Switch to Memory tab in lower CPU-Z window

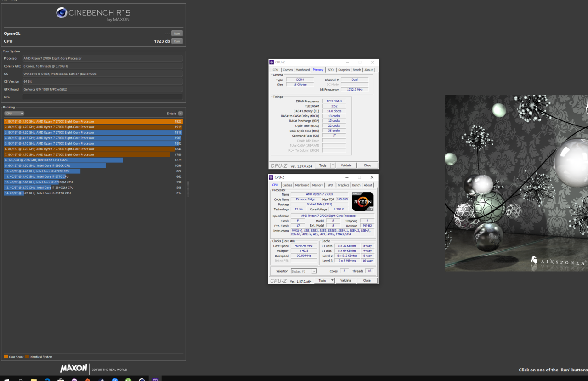[x=318, y=185]
